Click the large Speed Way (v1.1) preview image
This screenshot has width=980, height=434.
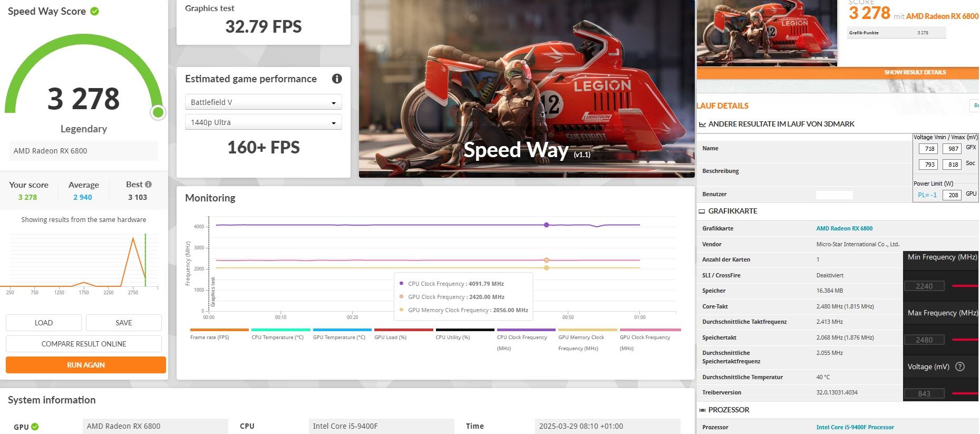coord(527,89)
